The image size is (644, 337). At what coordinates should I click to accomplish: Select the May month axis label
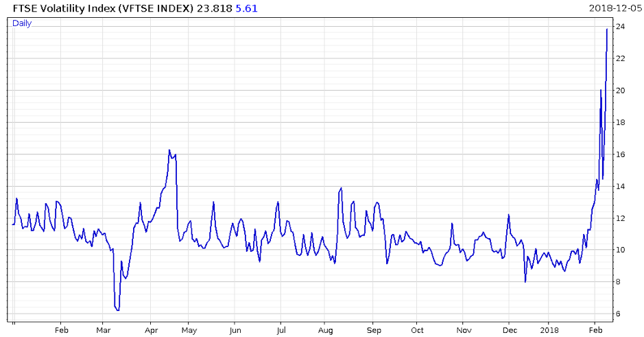[x=189, y=329]
